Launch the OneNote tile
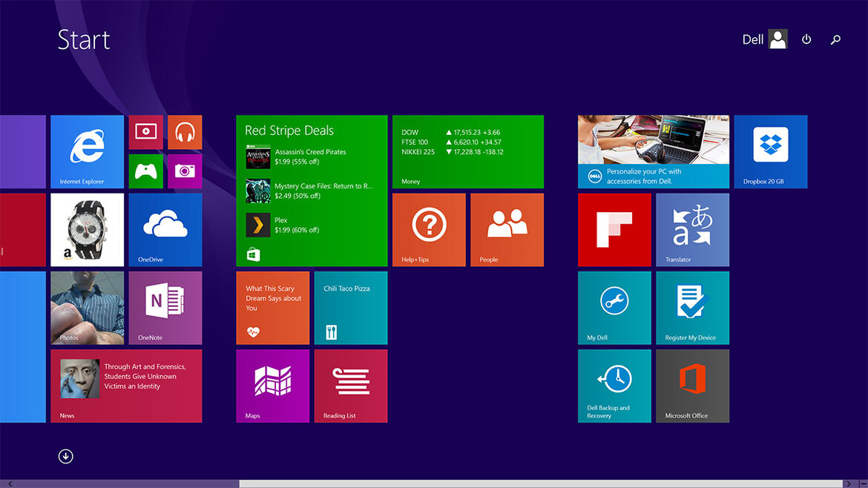 click(165, 308)
